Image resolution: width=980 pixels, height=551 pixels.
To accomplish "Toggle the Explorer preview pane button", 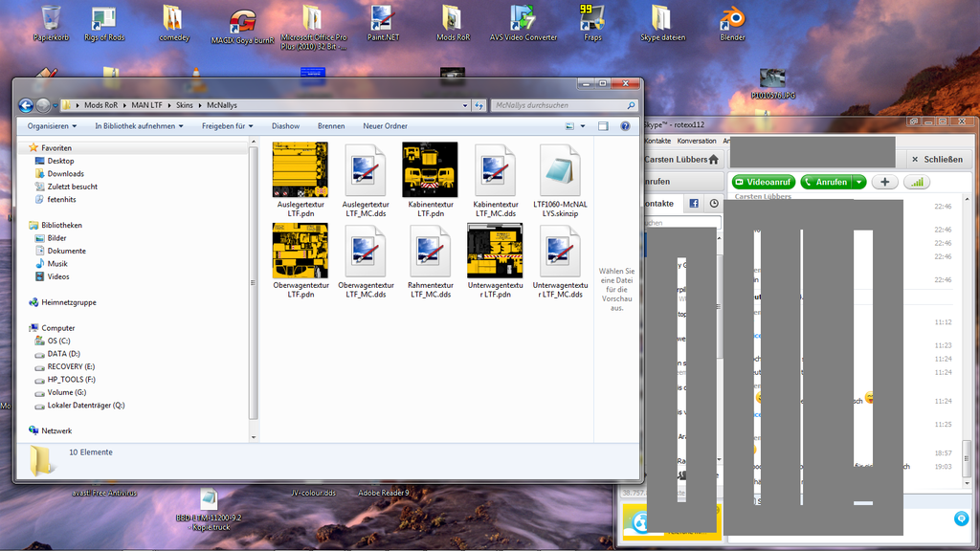I will [x=603, y=126].
